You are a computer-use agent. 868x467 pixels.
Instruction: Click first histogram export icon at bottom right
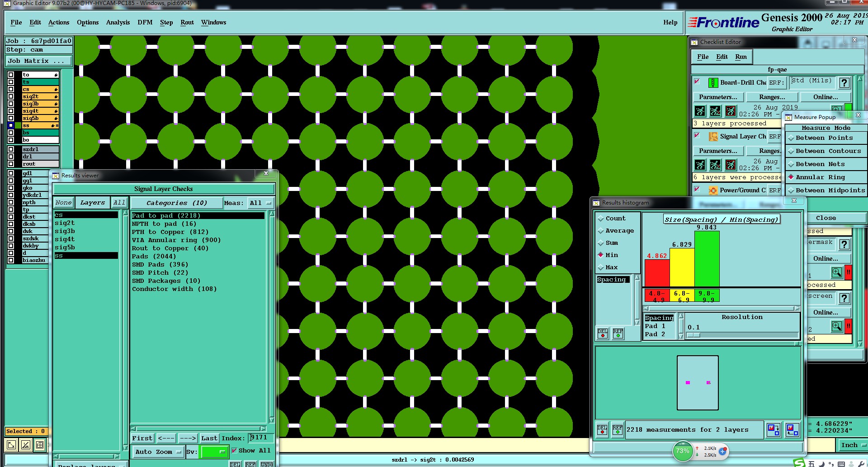click(774, 430)
